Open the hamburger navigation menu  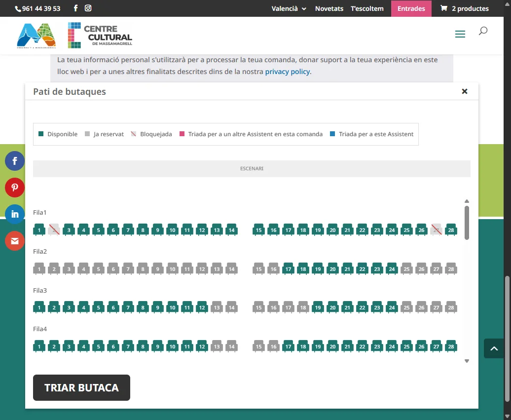(x=460, y=34)
